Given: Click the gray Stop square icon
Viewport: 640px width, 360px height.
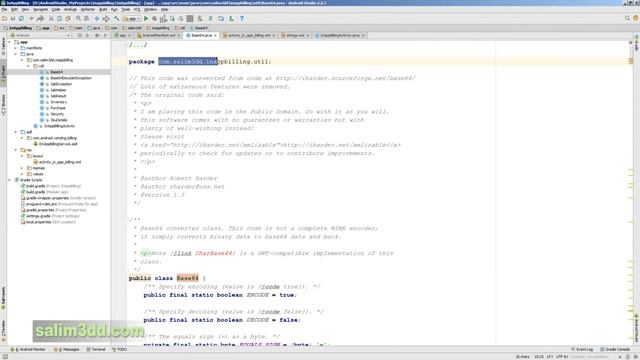Looking at the screenshot, I should (x=190, y=18).
